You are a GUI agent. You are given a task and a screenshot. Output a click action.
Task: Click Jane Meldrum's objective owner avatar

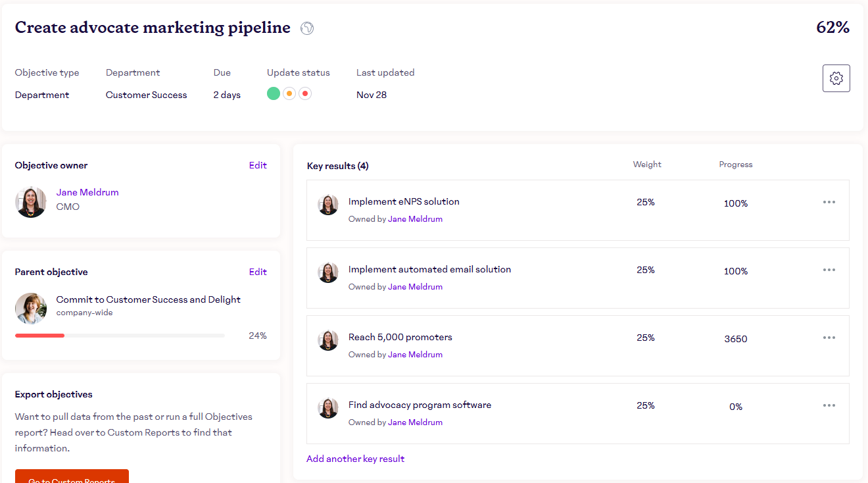31,201
